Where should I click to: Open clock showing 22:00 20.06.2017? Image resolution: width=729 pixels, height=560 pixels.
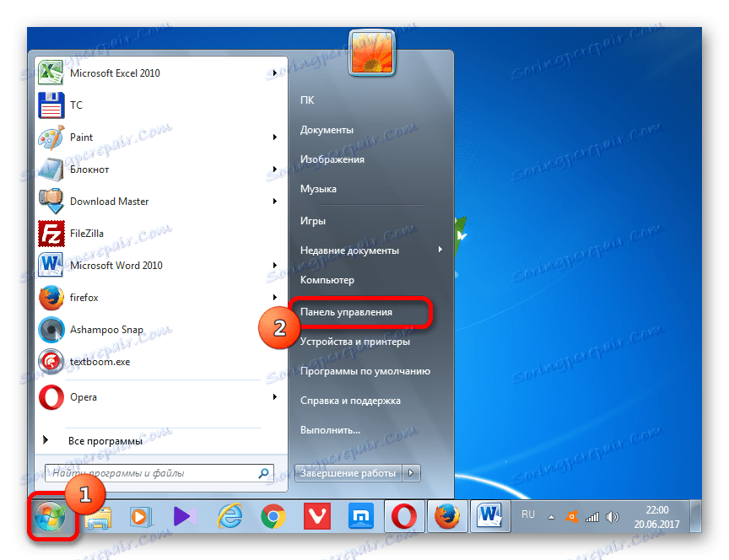(657, 517)
